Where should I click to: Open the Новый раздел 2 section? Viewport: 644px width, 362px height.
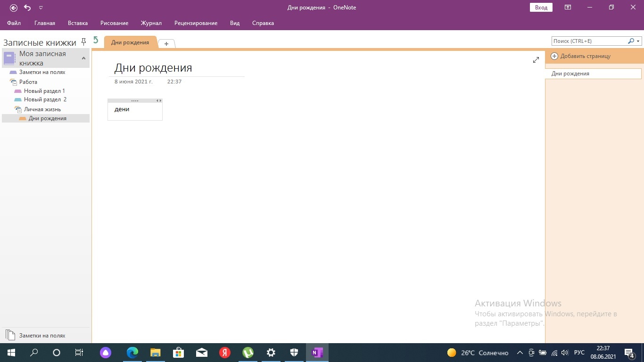pos(45,99)
